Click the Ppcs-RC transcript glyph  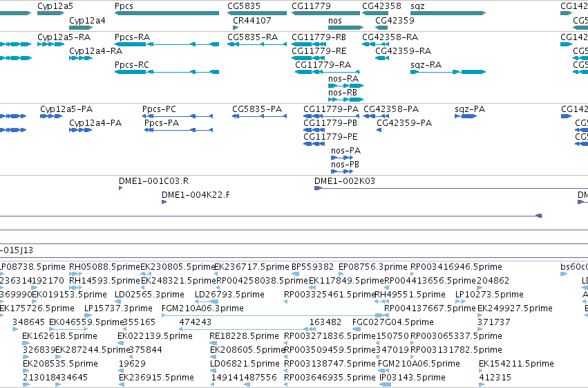(167, 72)
